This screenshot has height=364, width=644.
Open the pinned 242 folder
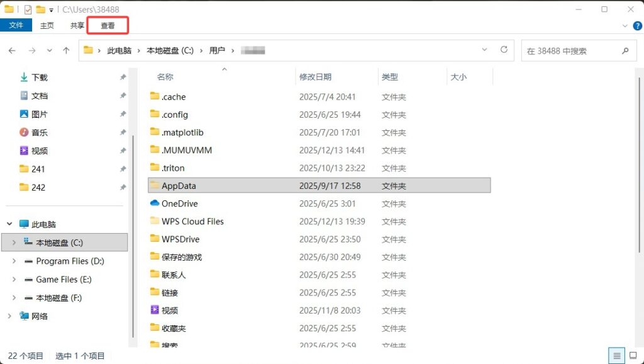38,188
